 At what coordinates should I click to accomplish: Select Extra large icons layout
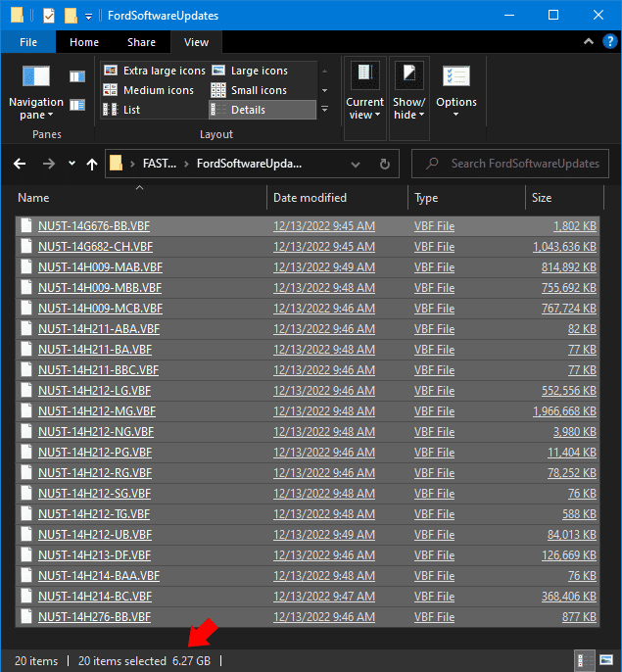155,71
